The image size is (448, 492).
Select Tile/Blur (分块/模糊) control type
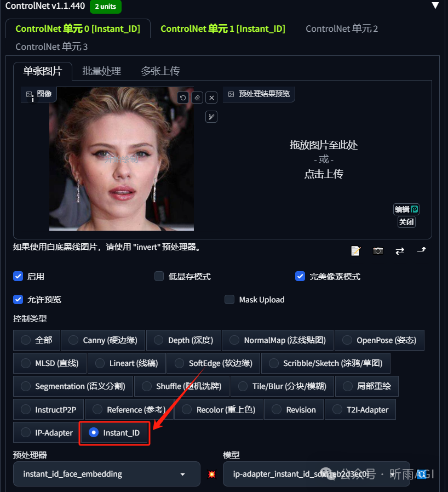pyautogui.click(x=283, y=386)
